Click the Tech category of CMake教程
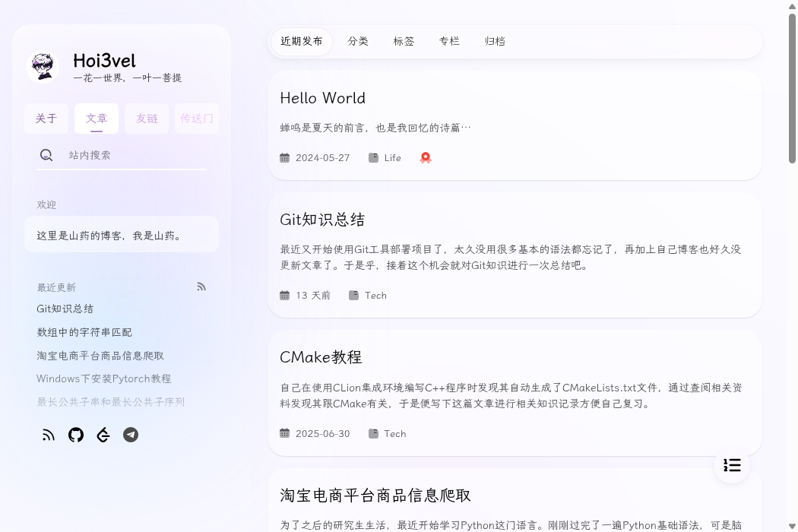798x532 pixels. (x=394, y=433)
